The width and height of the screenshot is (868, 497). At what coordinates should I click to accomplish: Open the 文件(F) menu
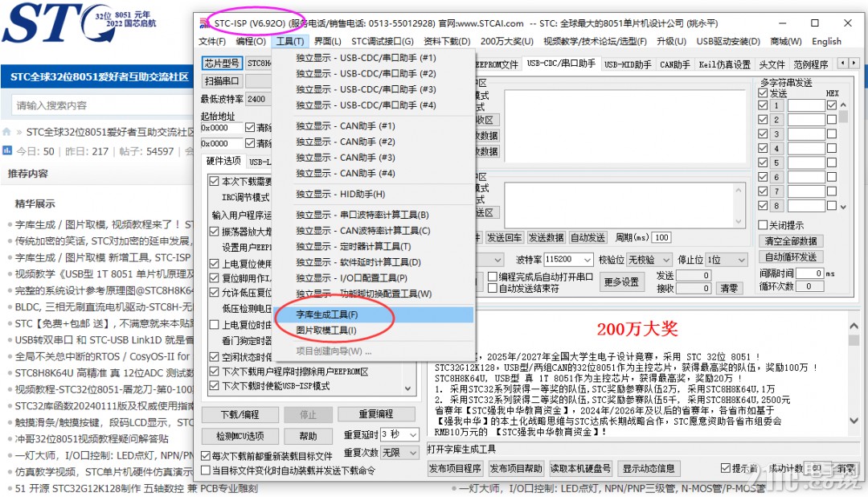click(212, 41)
